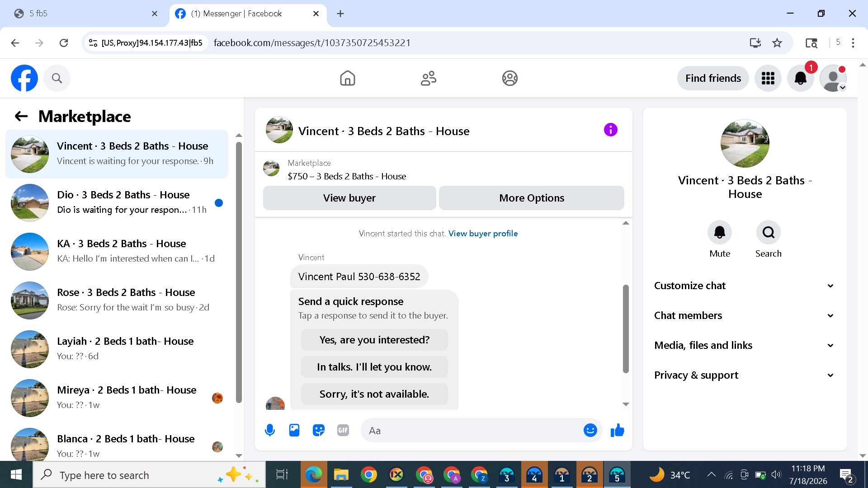Click the Find friends button
868x488 pixels.
(x=713, y=78)
